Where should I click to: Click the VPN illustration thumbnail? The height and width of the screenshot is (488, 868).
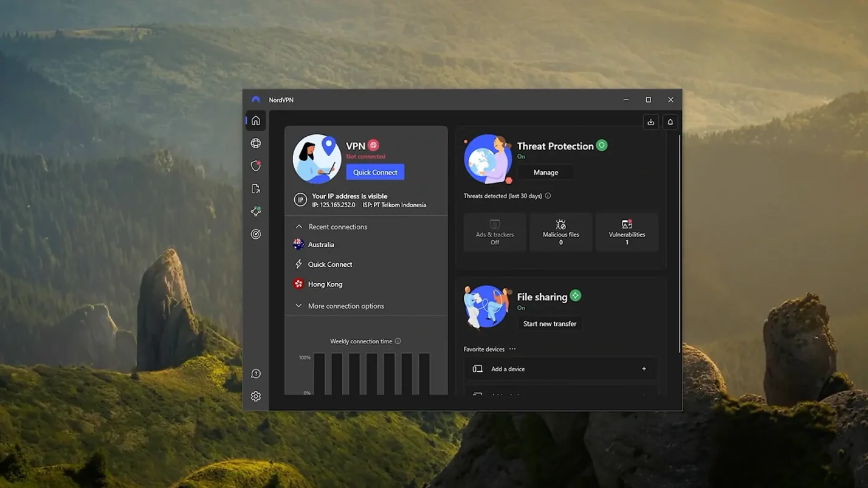[x=317, y=159]
